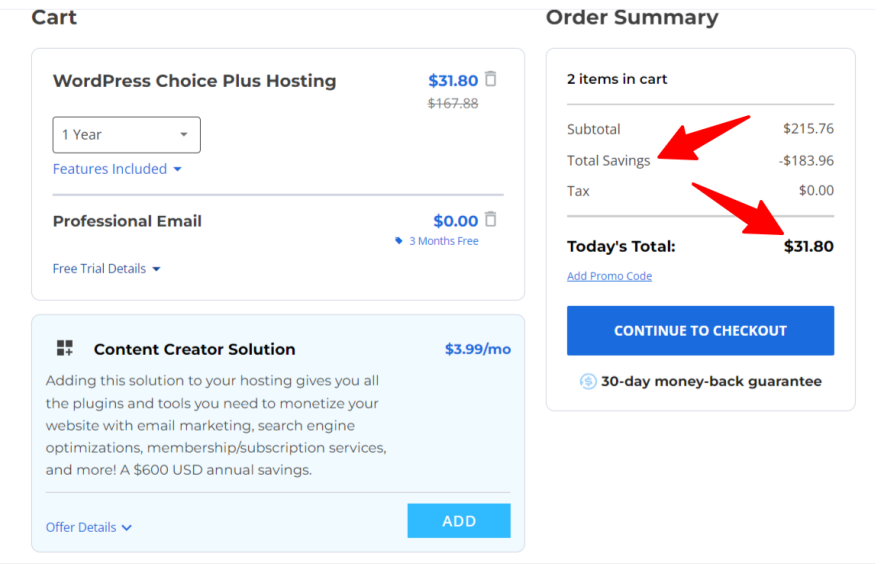884x564 pixels.
Task: Expand Free Trial Details
Action: pos(107,269)
